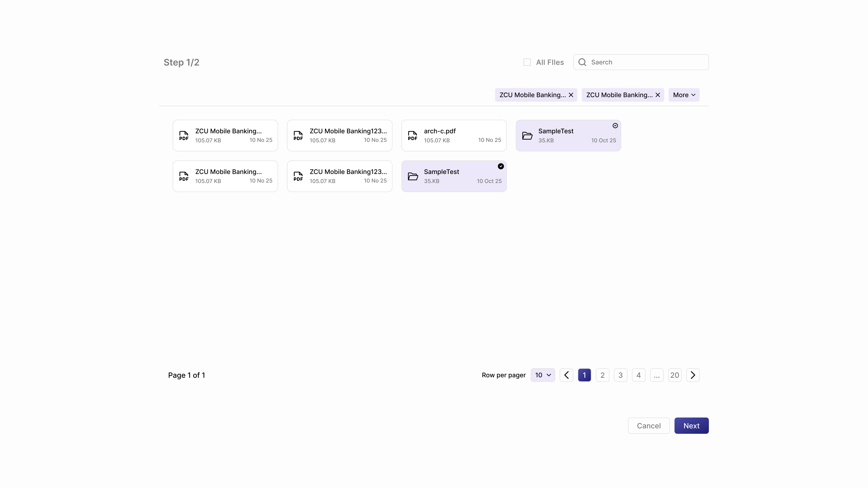The width and height of the screenshot is (868, 488).
Task: Click the All Files label text
Action: pyautogui.click(x=550, y=62)
